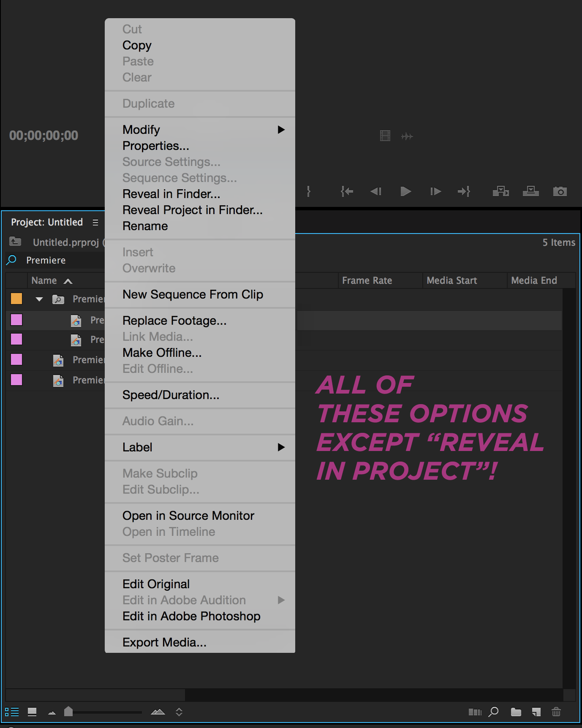The image size is (582, 728).
Task: Click the Project panel horizontal scrollbar
Action: click(x=95, y=695)
